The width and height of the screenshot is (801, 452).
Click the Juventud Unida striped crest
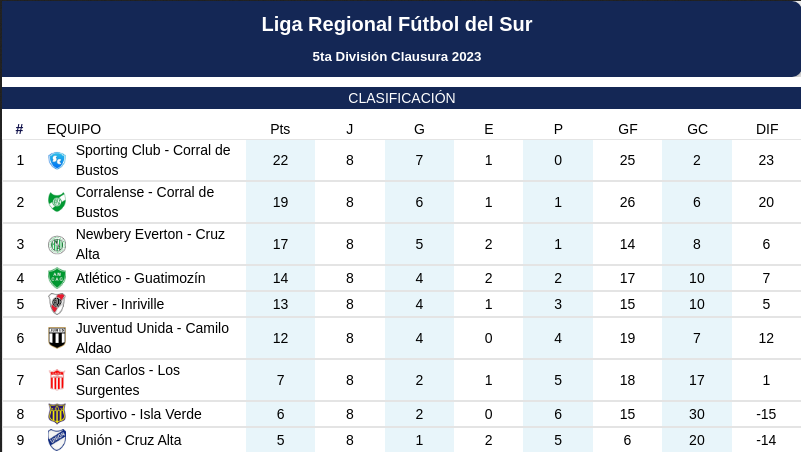point(57,338)
